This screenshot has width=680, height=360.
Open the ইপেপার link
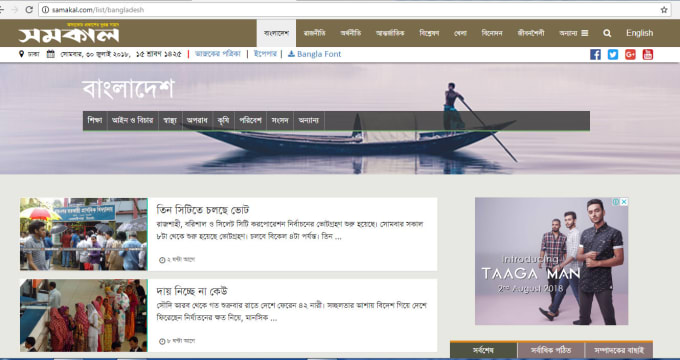pos(265,54)
